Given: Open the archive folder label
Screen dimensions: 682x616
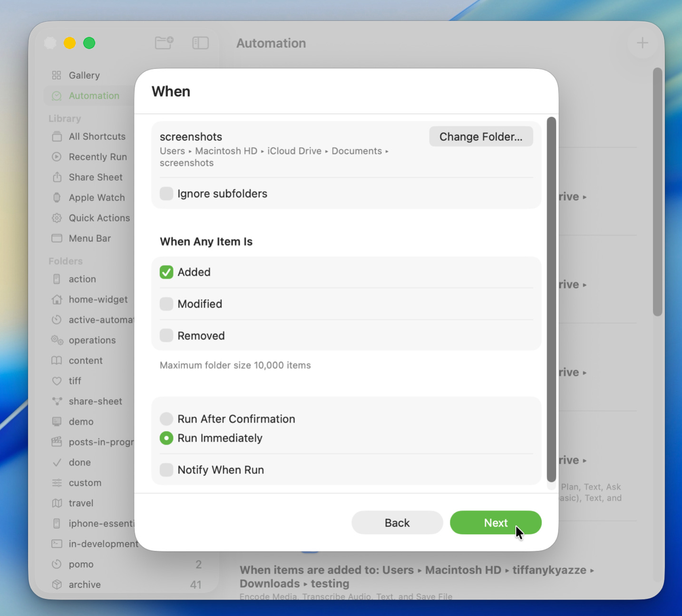Looking at the screenshot, I should point(85,585).
